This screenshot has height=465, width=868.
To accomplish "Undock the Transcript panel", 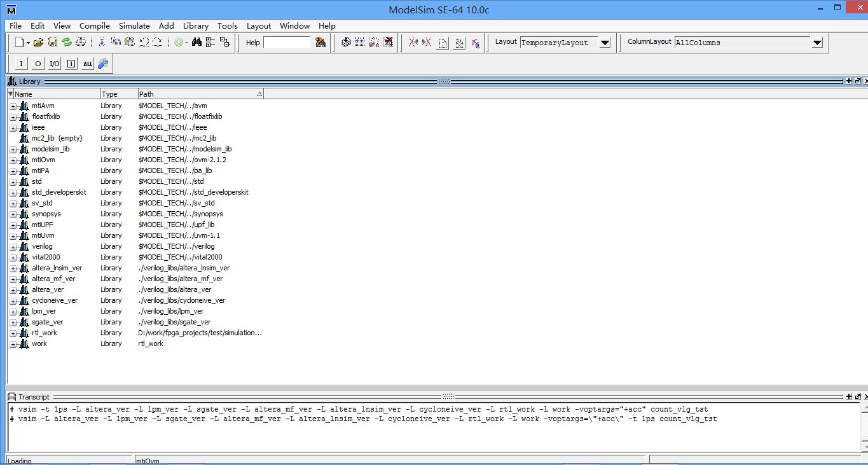I will pyautogui.click(x=858, y=396).
